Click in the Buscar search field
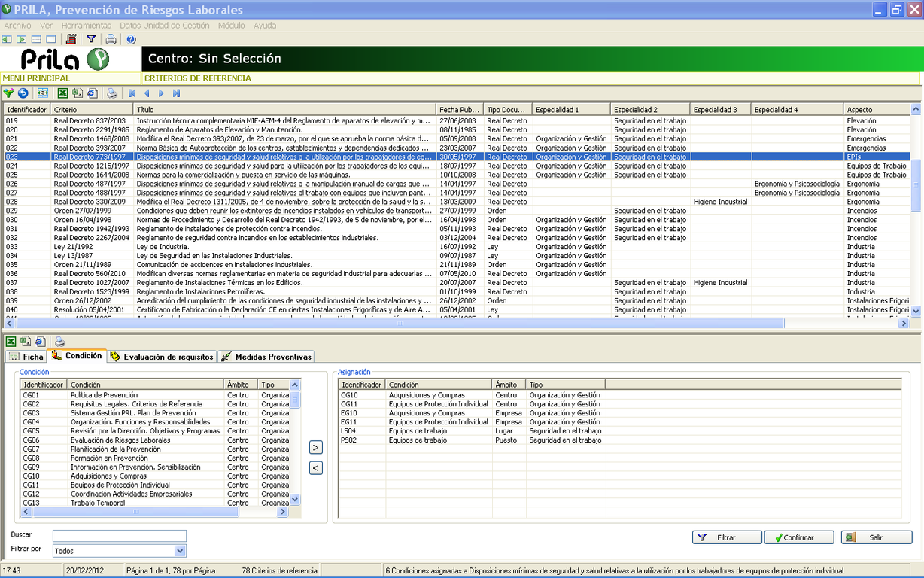Image resolution: width=924 pixels, height=578 pixels. click(x=119, y=535)
